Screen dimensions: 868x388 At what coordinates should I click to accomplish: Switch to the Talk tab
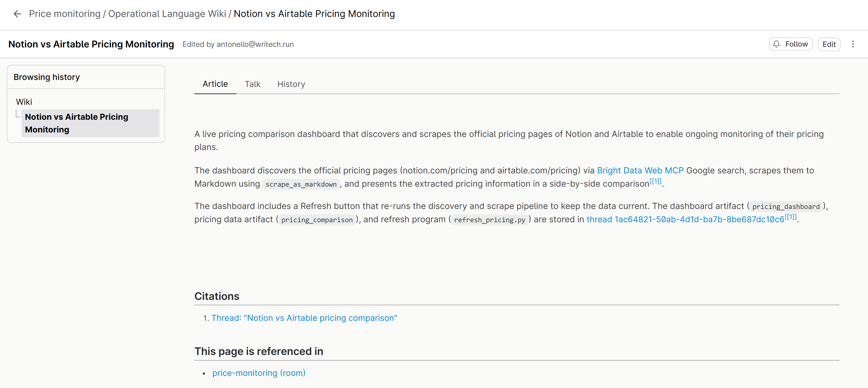coord(252,84)
